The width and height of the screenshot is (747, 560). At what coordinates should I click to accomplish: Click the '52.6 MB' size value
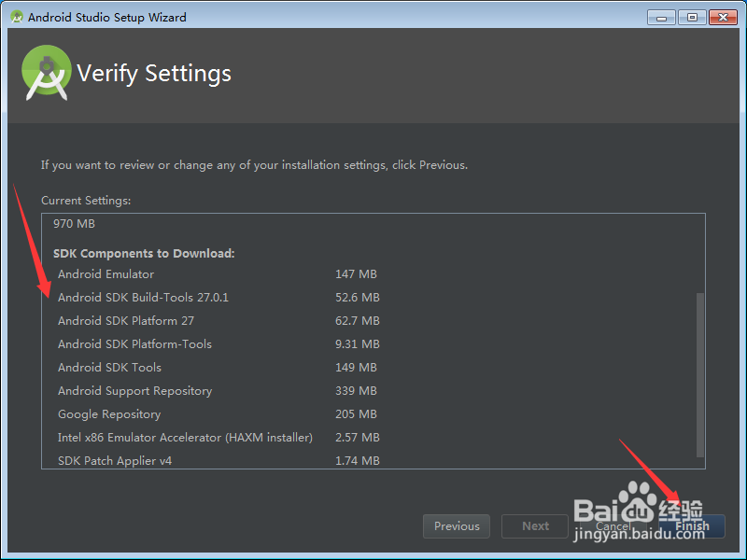[x=358, y=298]
